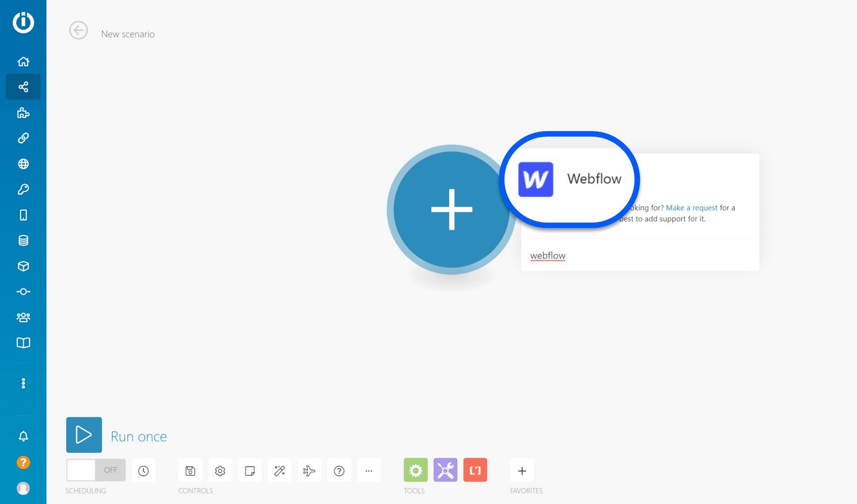Click the Run once label
857x504 pixels.
point(139,436)
